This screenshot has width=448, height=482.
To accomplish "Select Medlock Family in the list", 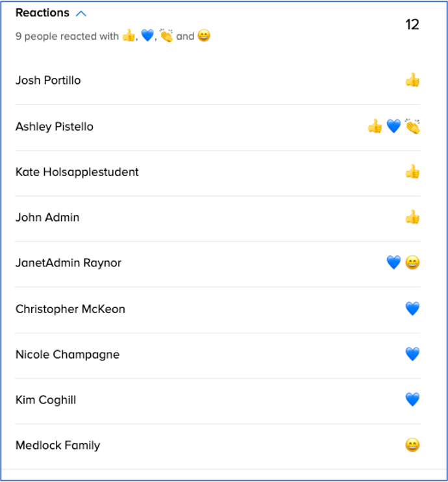I will 58,446.
